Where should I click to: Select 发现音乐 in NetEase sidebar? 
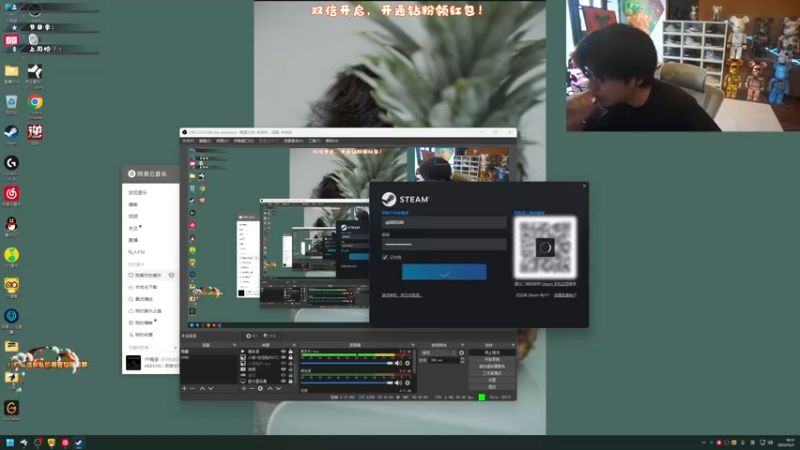[x=138, y=193]
